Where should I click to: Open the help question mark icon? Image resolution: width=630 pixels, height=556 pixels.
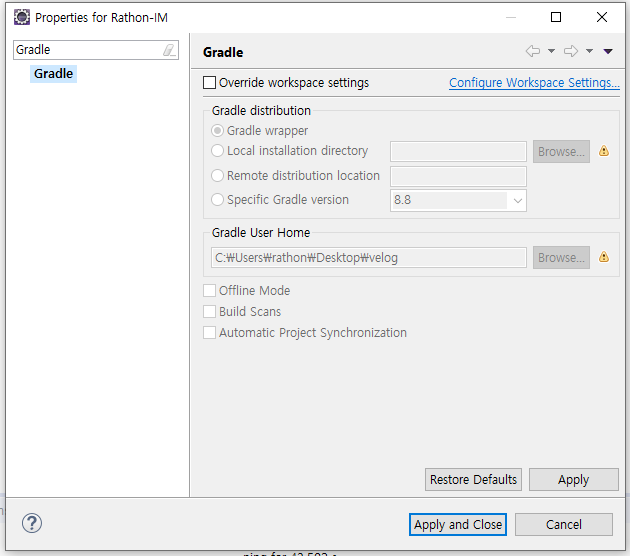32,523
